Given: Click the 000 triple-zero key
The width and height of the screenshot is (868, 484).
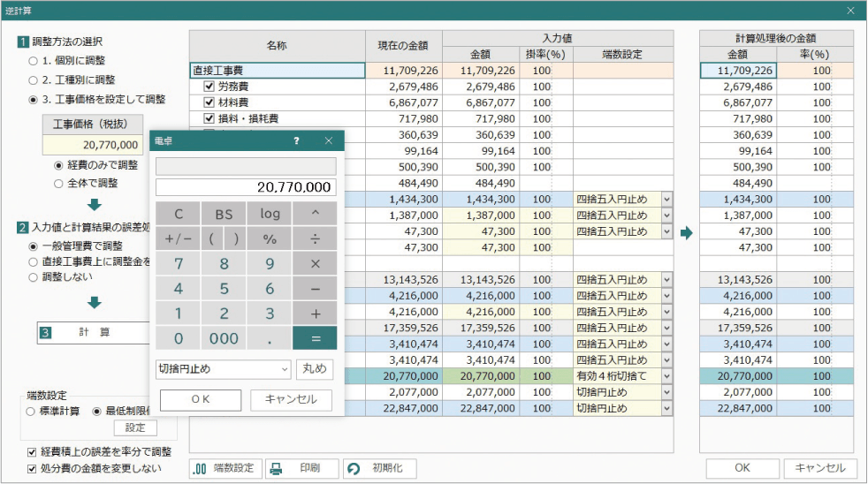Looking at the screenshot, I should tap(224, 338).
